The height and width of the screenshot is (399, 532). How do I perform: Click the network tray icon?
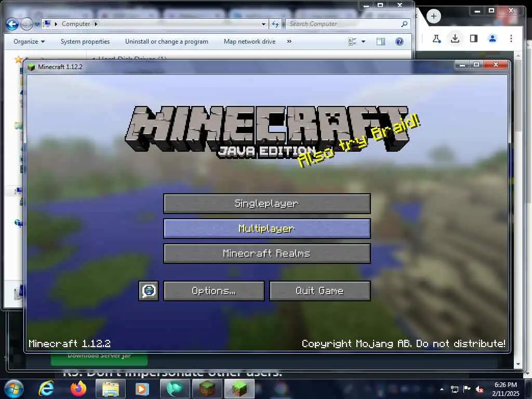[454, 389]
